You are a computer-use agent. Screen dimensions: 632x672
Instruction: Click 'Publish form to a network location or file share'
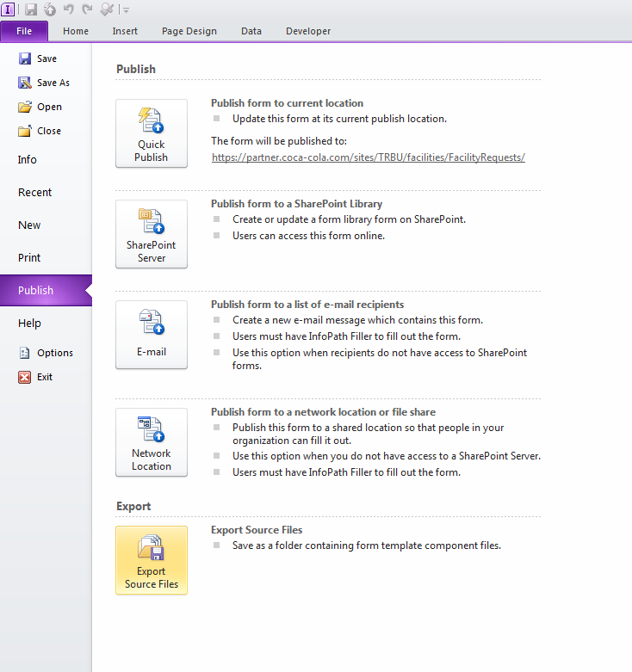pos(323,412)
